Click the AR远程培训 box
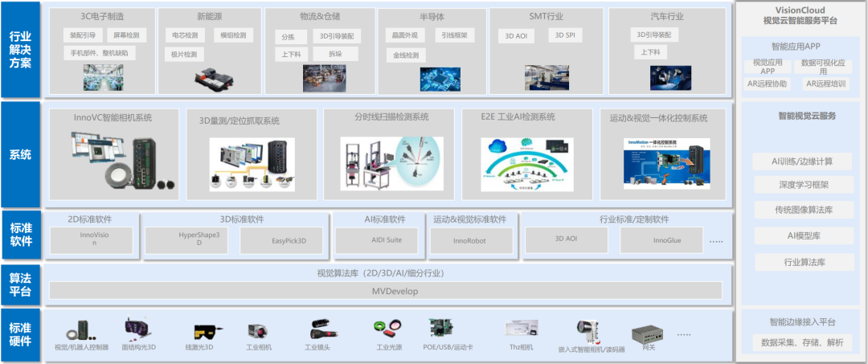This screenshot has height=364, width=868. (x=826, y=84)
